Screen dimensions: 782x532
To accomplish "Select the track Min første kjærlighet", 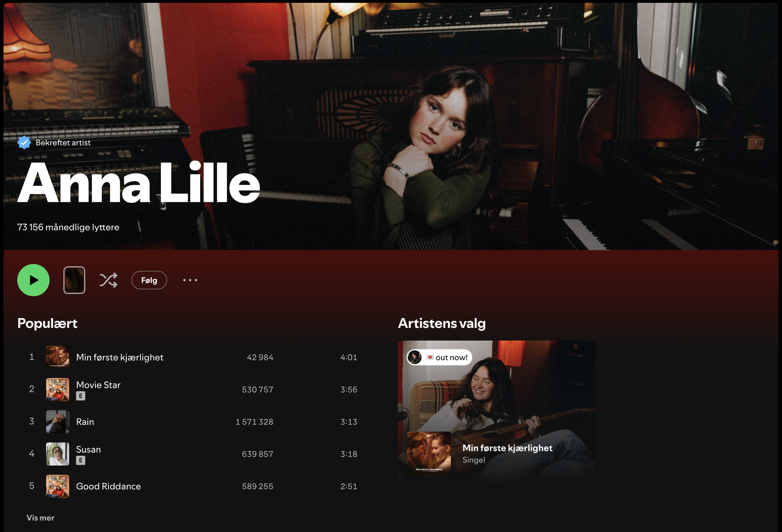I will tap(119, 357).
